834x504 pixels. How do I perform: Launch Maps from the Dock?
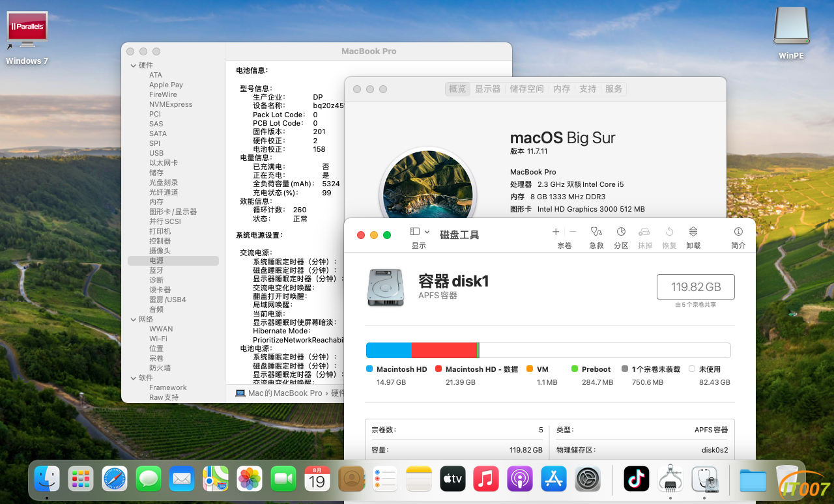tap(216, 479)
